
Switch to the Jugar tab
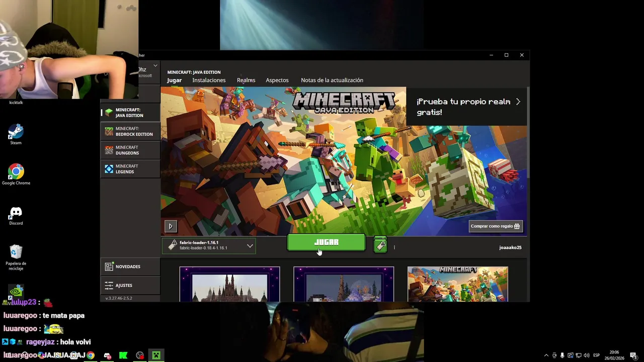coord(174,80)
